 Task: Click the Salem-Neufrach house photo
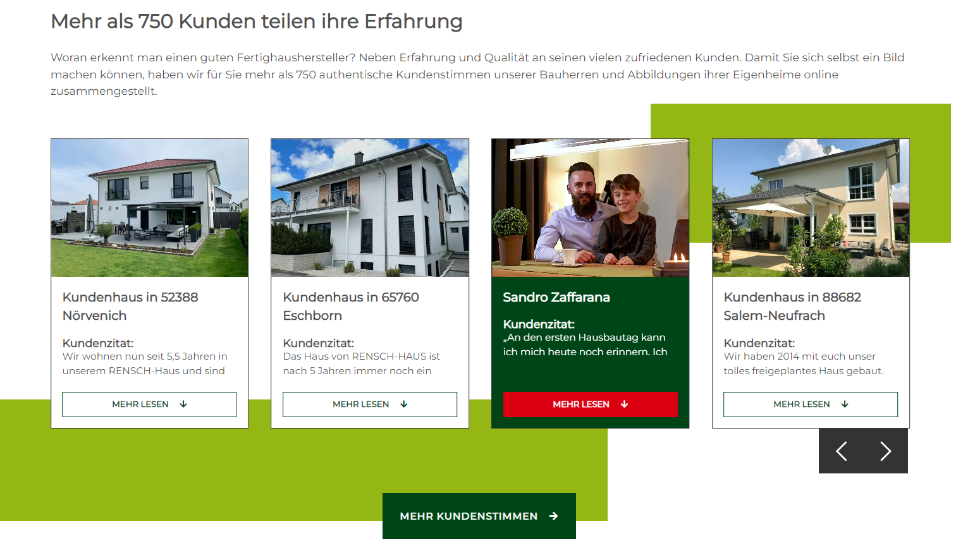(x=811, y=208)
